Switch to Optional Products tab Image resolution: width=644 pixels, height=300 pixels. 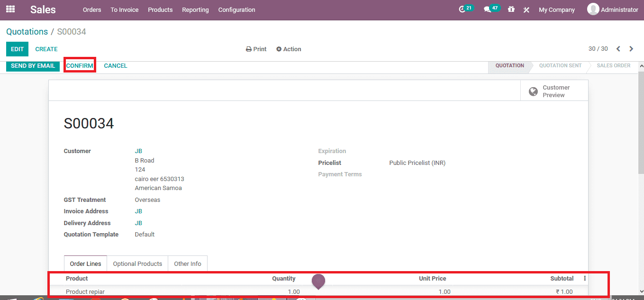[x=137, y=264]
